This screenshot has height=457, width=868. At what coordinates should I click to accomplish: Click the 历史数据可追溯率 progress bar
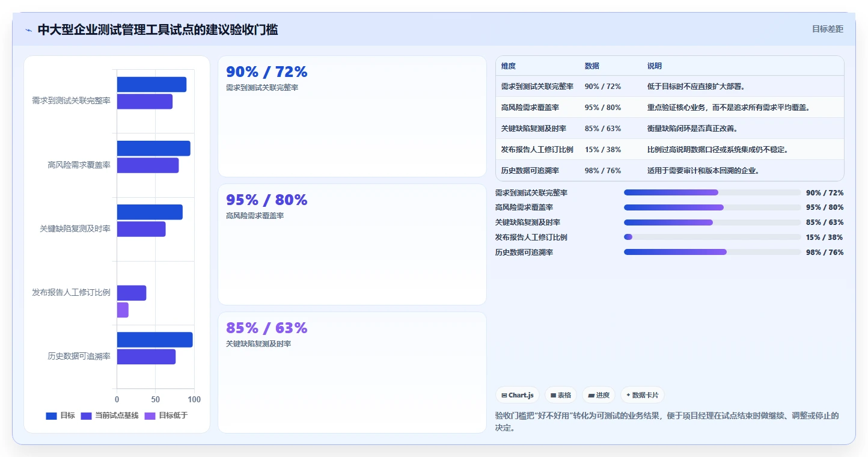712,252
